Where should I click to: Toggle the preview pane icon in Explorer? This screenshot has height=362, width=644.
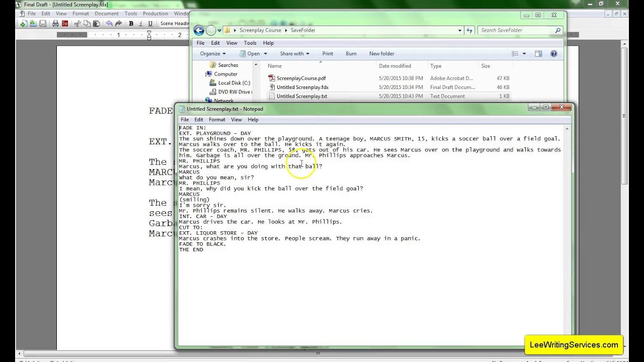click(538, 54)
